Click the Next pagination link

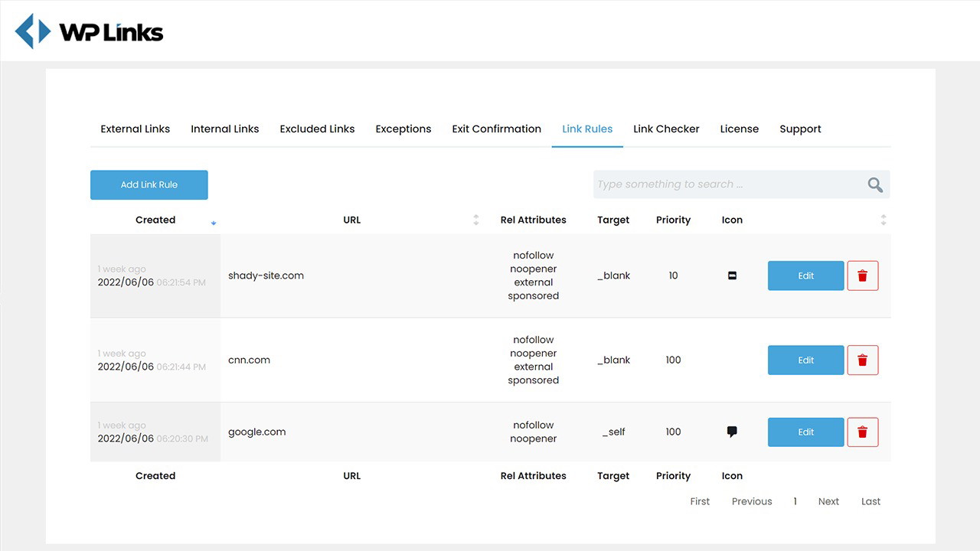[828, 501]
